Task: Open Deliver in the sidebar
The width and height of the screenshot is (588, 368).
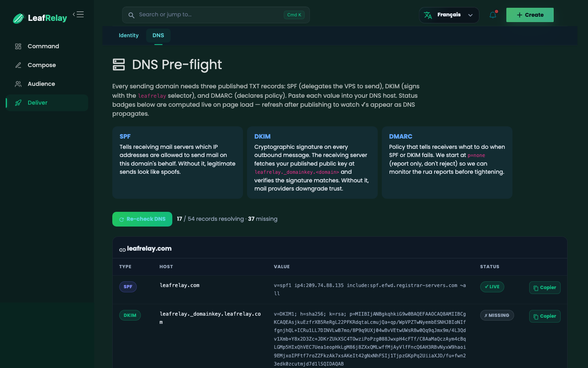Action: 47,103
